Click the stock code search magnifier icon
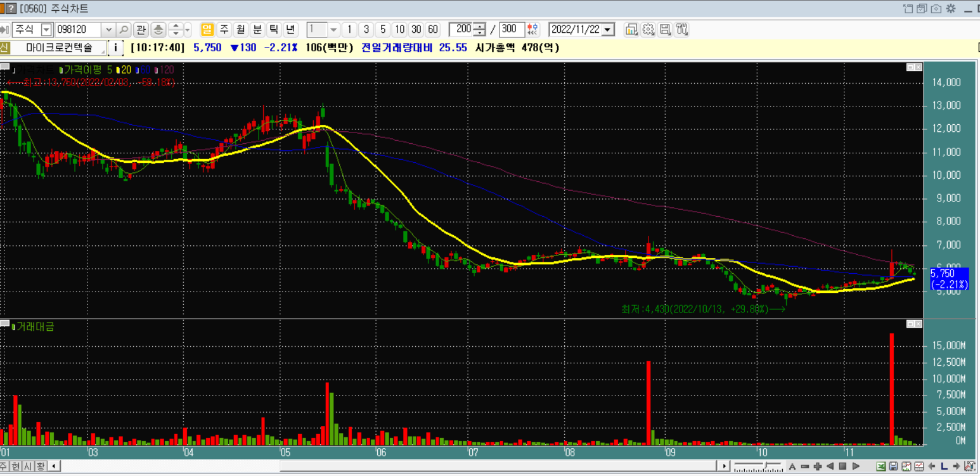The width and height of the screenshot is (980, 476). pos(124,29)
